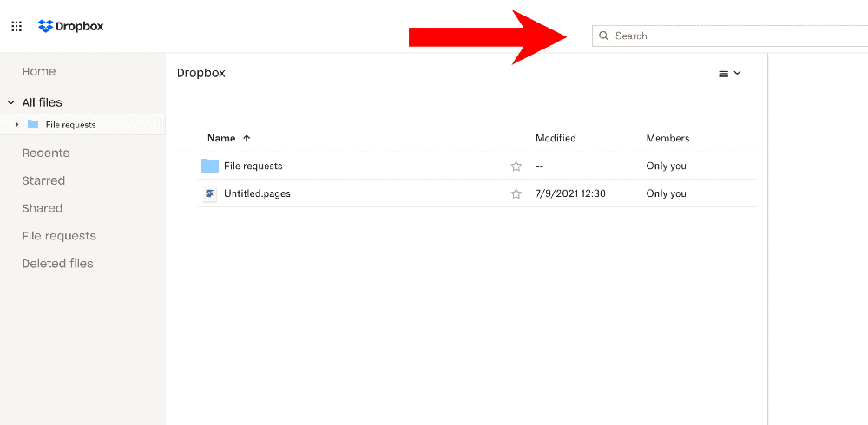The width and height of the screenshot is (868, 425).
Task: Click the Untitled.pages file icon
Action: point(210,193)
